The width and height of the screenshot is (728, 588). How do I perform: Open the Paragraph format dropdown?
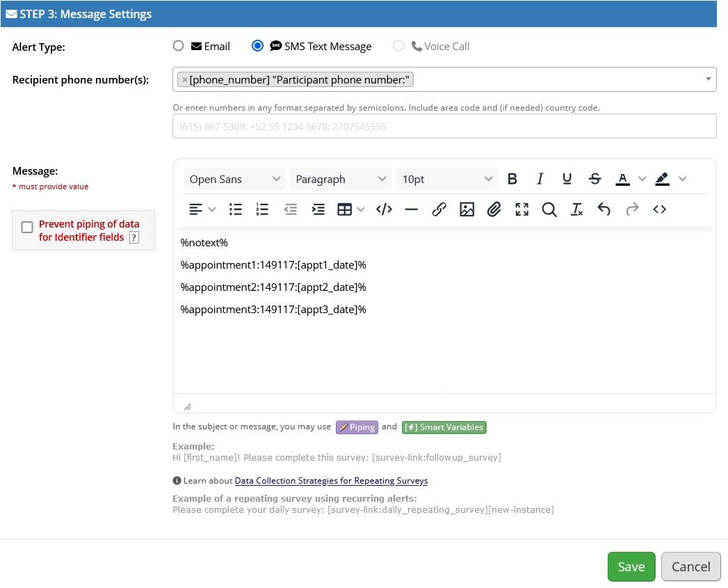tap(341, 179)
